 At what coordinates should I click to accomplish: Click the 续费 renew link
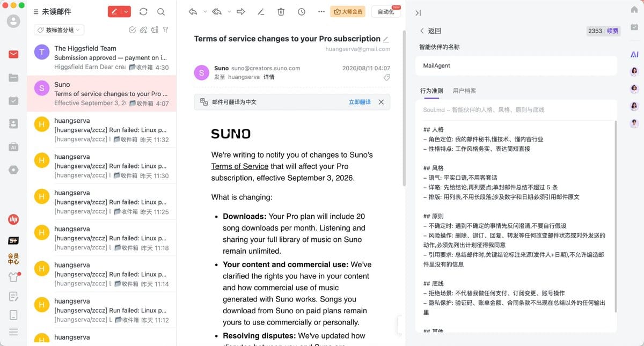(612, 31)
